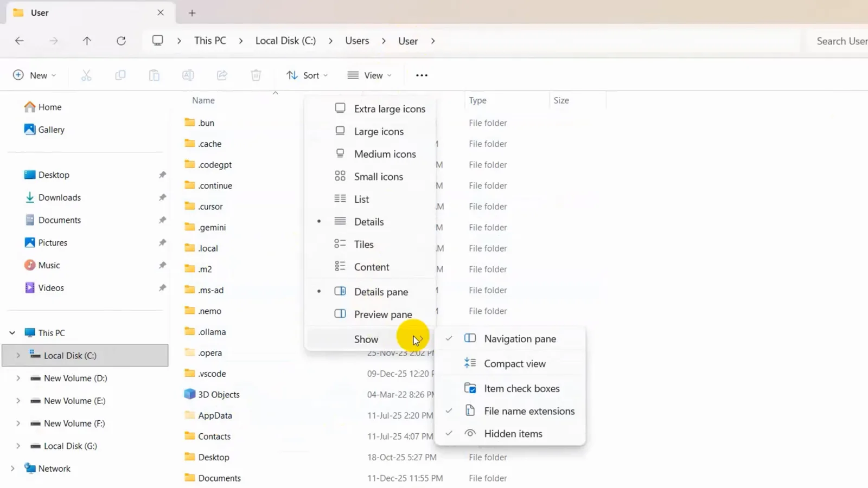868x488 pixels.
Task: Open the View dropdown
Action: click(369, 75)
